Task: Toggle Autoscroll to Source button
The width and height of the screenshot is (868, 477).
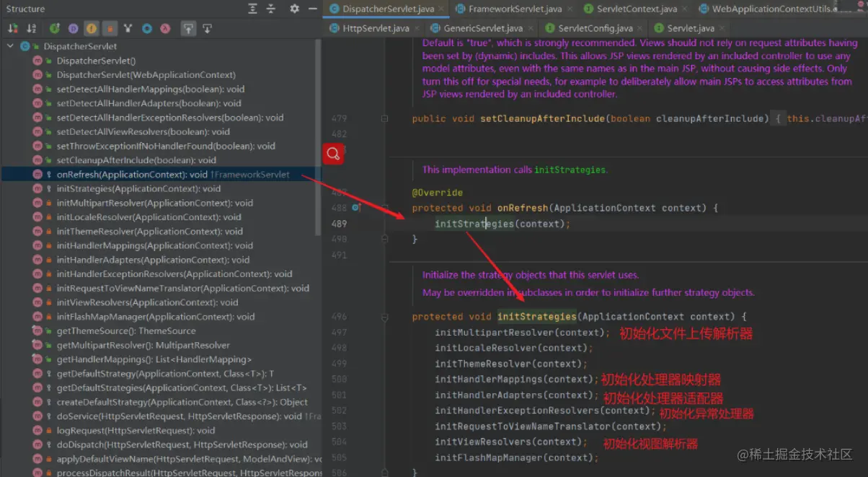Action: click(x=188, y=29)
